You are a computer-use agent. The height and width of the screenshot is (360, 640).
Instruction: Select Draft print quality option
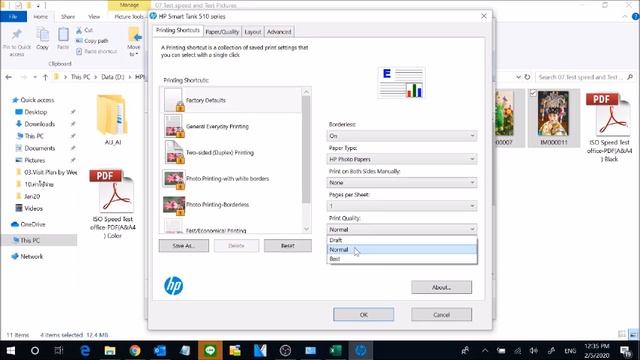[x=402, y=240]
